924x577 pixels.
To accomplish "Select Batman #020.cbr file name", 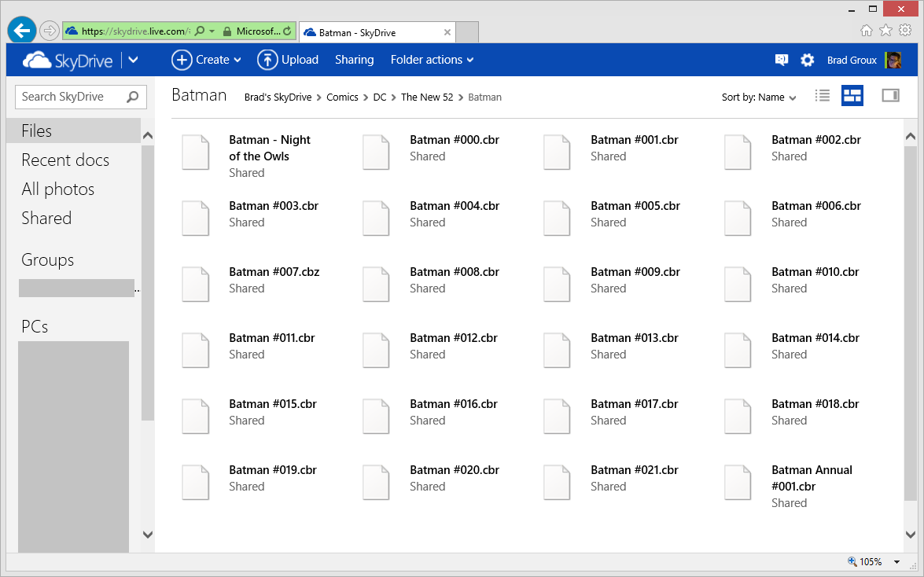I will (x=455, y=470).
